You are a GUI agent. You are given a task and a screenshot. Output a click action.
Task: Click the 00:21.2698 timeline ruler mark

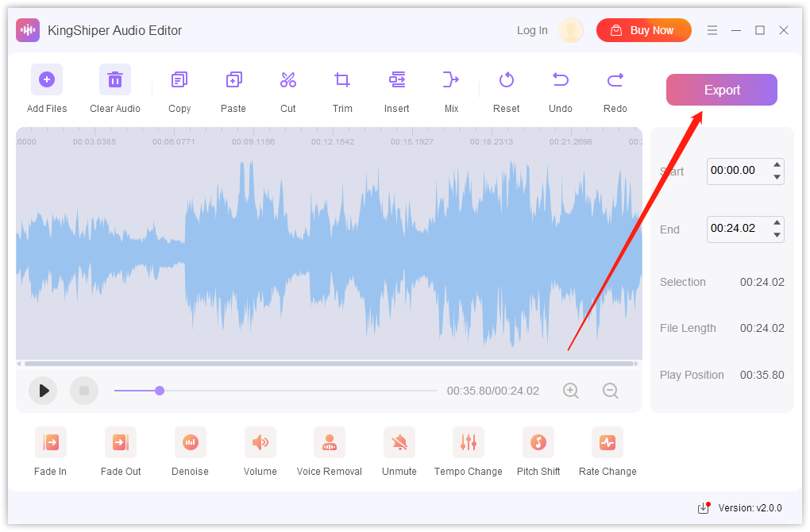click(571, 141)
